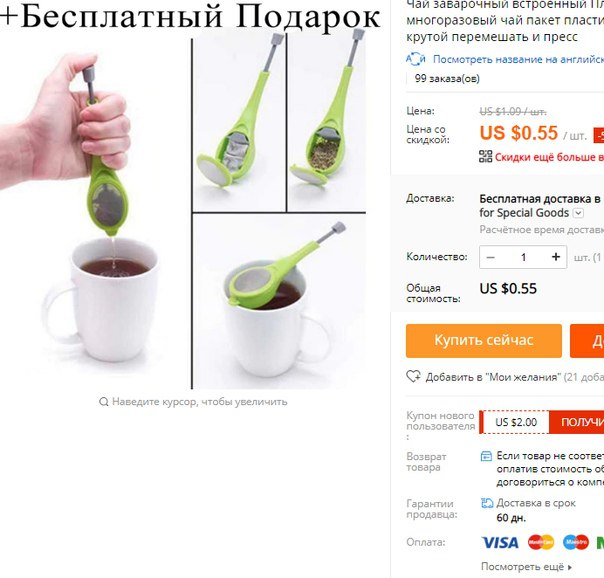Click the quantity input field
This screenshot has height=578, width=604.
point(523,257)
